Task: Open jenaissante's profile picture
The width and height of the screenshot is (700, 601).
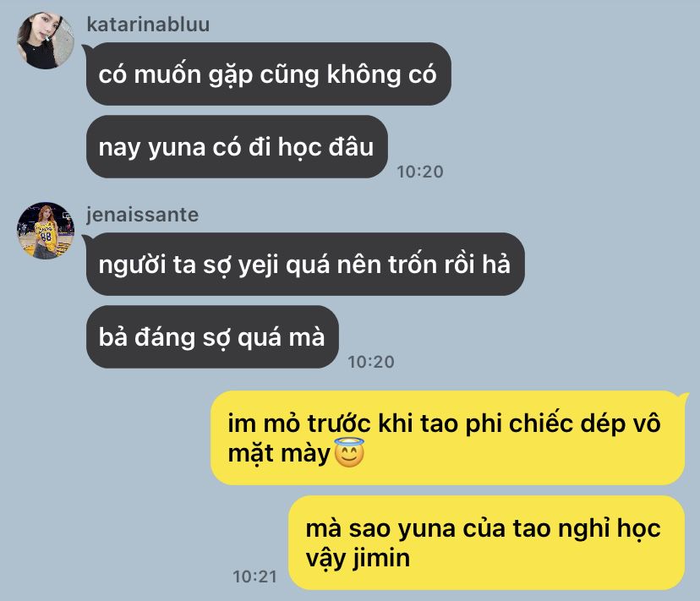Action: [x=45, y=231]
